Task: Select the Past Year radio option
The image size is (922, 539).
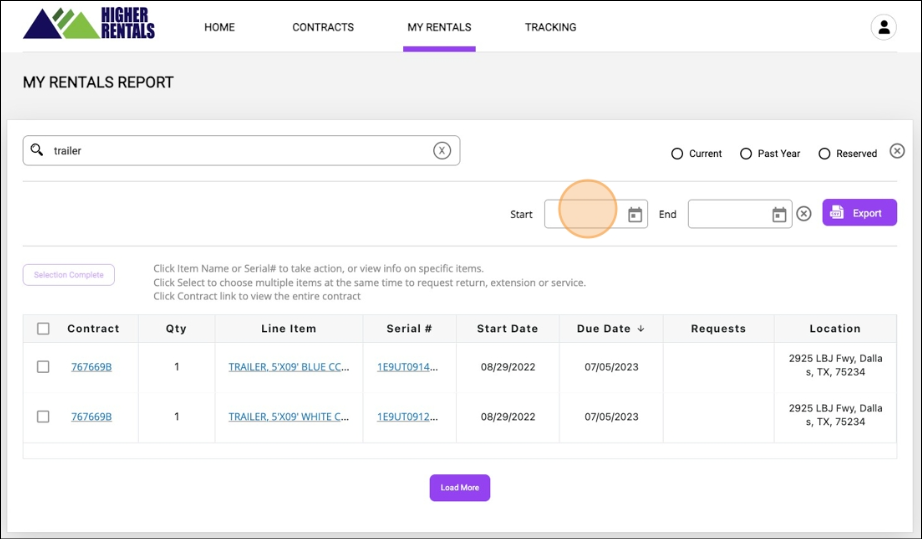Action: 746,154
